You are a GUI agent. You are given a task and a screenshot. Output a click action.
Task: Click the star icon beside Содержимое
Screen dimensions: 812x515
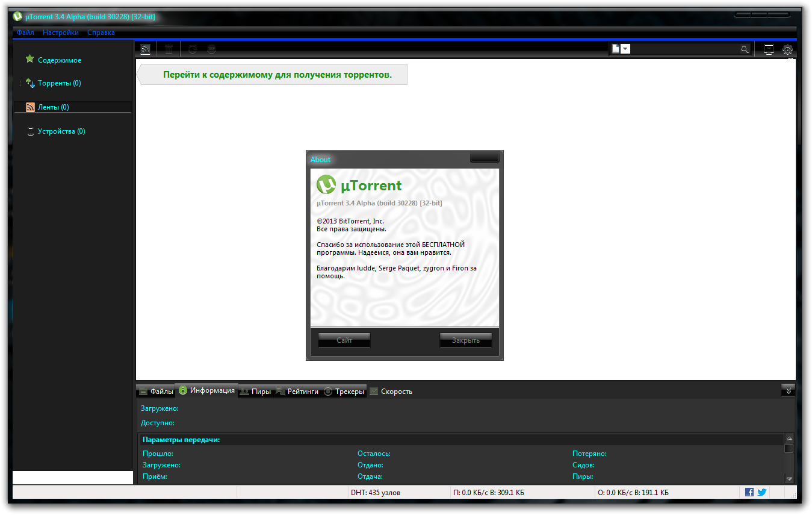click(29, 59)
